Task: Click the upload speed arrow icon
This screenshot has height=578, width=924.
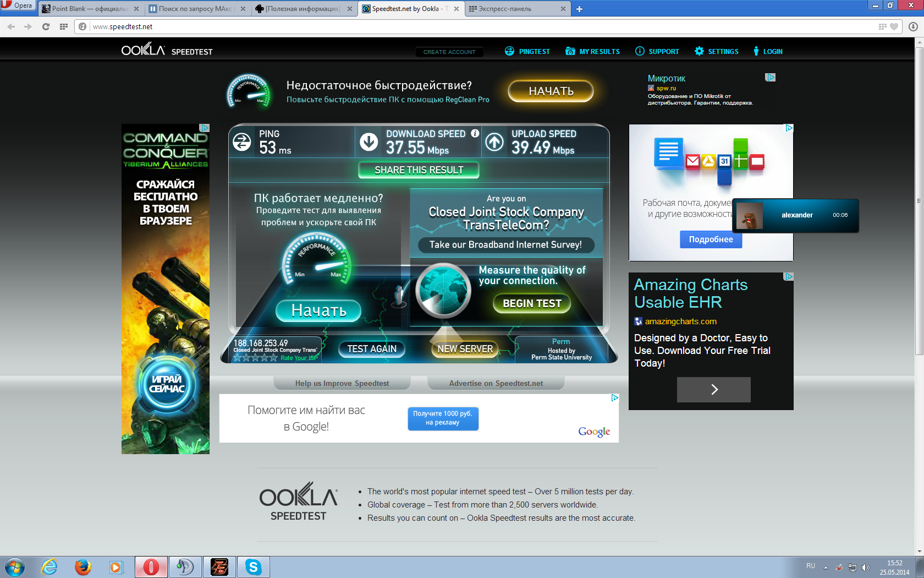Action: (x=494, y=142)
